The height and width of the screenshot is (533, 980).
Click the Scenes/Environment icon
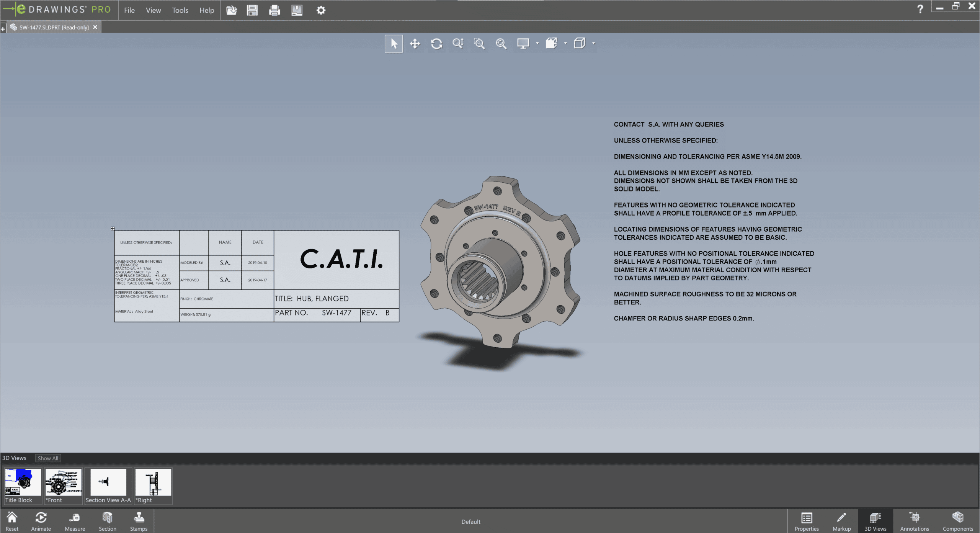click(551, 44)
